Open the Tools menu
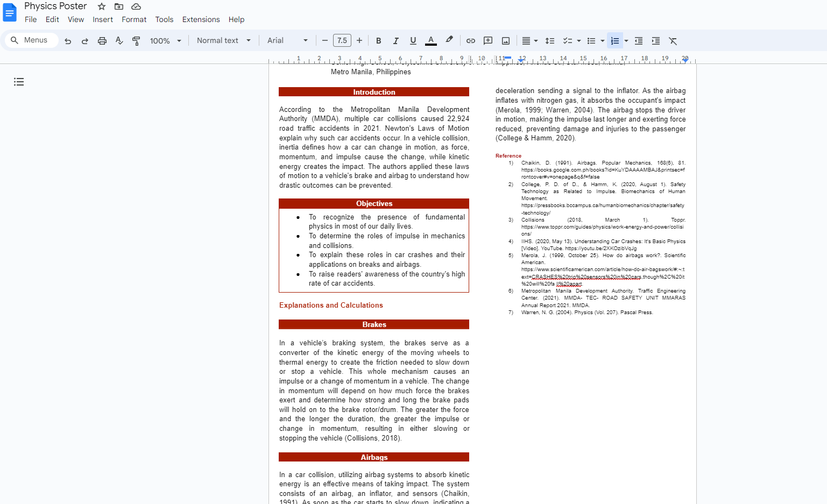Screen dimensions: 827x504 click(x=164, y=19)
